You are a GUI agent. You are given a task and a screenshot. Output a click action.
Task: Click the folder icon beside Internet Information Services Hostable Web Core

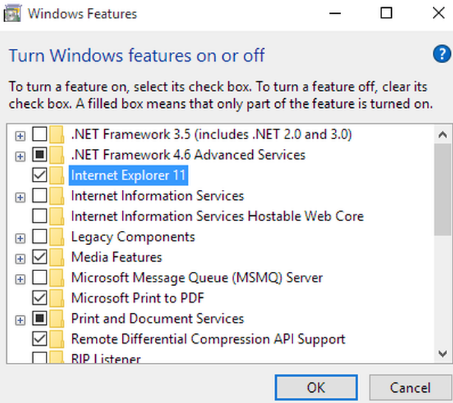point(57,216)
